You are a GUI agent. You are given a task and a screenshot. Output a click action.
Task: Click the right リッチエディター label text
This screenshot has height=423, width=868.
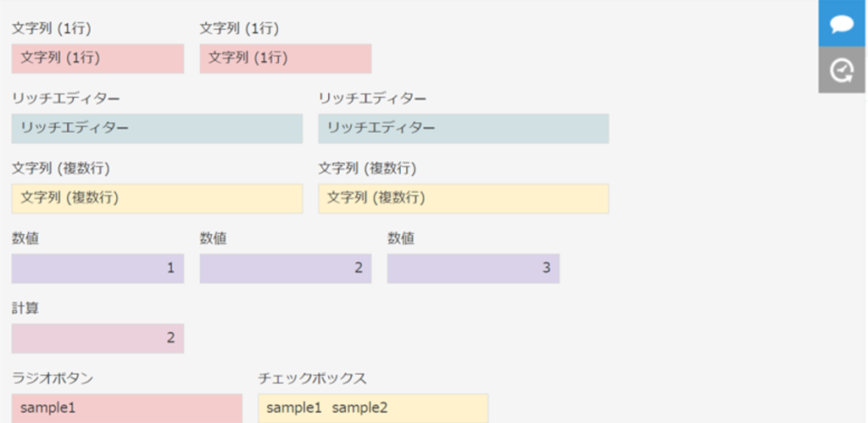pyautogui.click(x=372, y=98)
